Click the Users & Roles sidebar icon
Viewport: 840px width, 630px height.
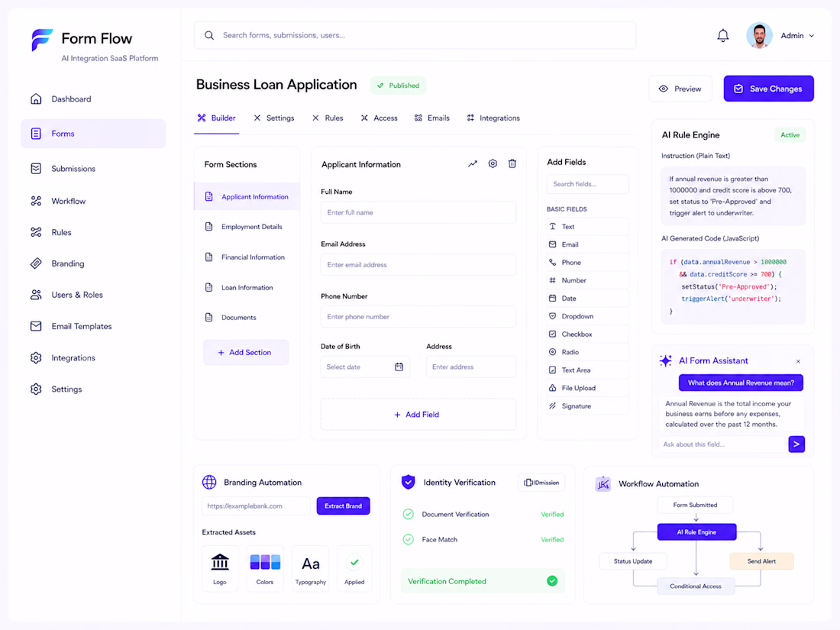[36, 295]
